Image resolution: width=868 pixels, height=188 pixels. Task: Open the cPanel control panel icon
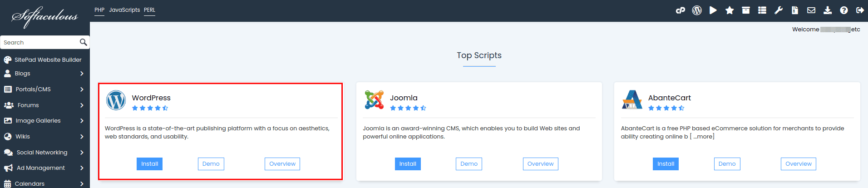point(680,10)
